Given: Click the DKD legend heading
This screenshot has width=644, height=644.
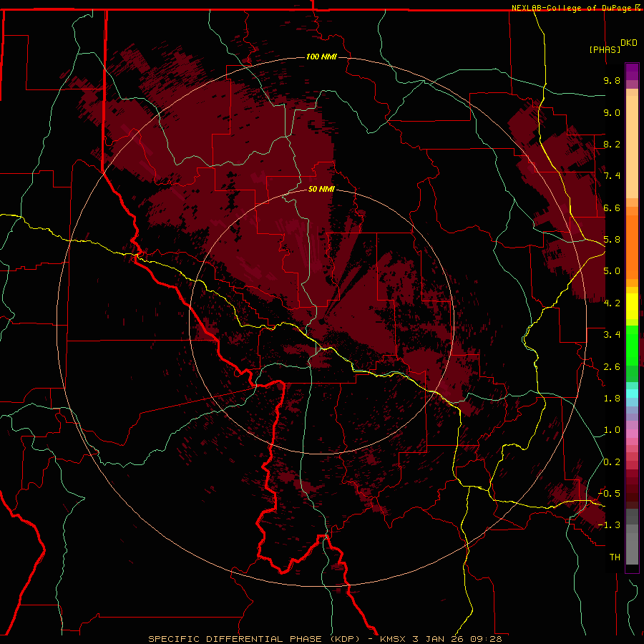Looking at the screenshot, I should 628,43.
